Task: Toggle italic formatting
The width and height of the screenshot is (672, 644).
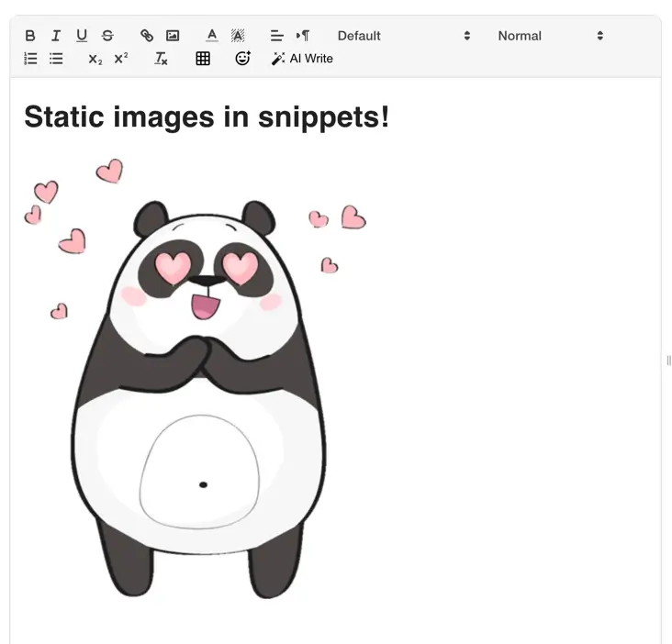Action: (x=56, y=36)
